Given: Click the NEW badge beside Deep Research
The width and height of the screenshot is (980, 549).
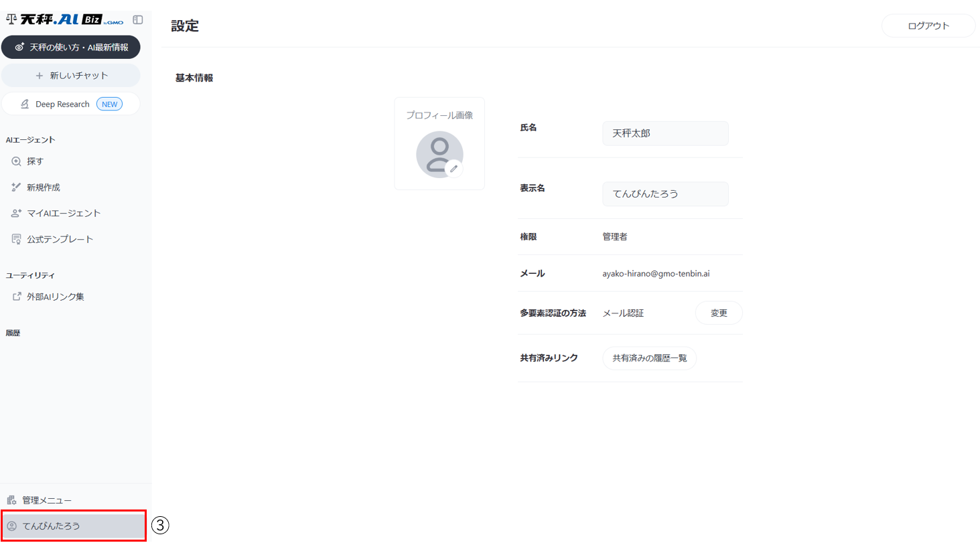Looking at the screenshot, I should [x=110, y=104].
